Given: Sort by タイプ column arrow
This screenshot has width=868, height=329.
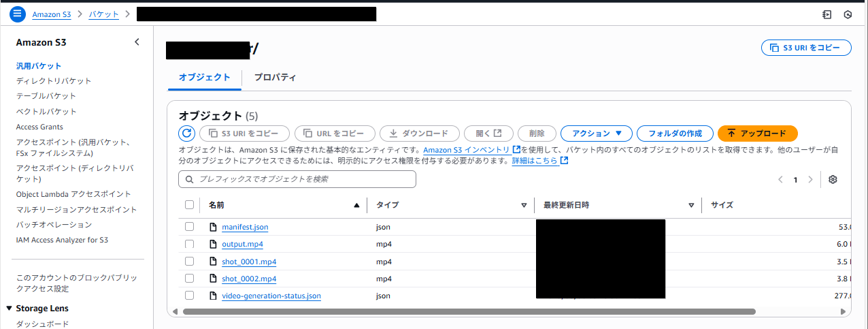Looking at the screenshot, I should click(524, 205).
